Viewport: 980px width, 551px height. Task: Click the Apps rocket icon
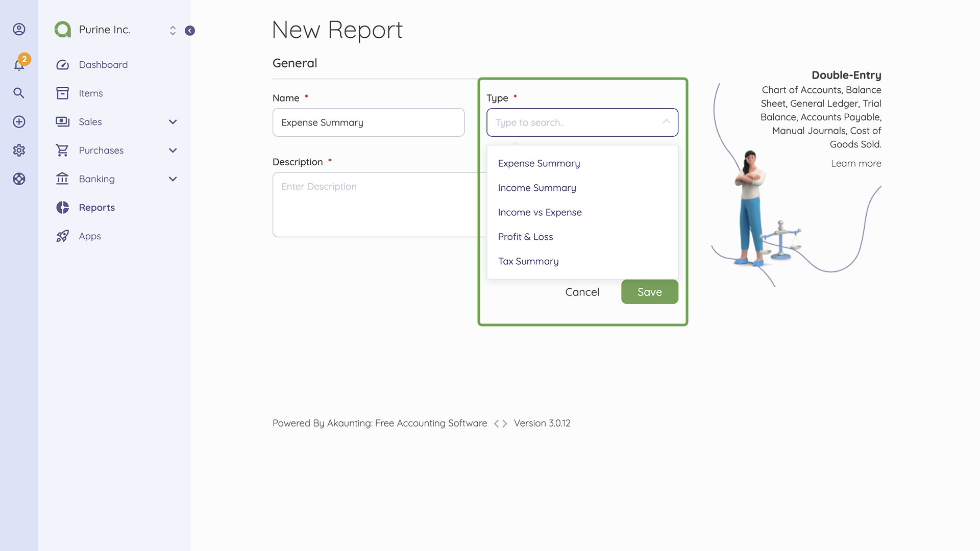point(62,236)
